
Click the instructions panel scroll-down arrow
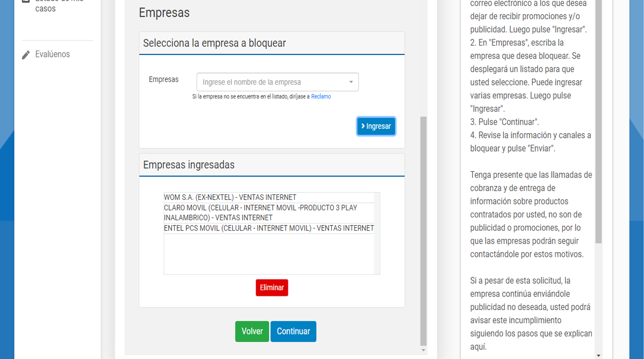(598, 355)
